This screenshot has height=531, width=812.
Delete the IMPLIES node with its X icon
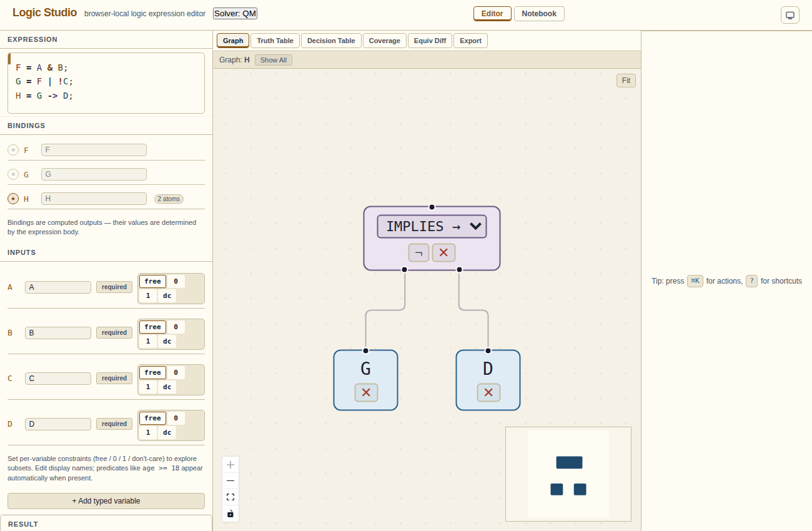[443, 252]
